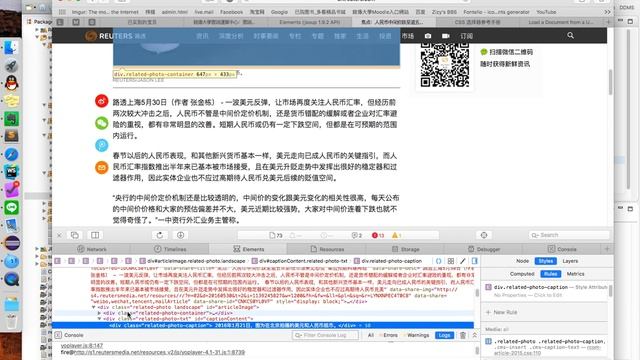Select the Errors console filter
The height and width of the screenshot is (360, 640).
point(389,335)
